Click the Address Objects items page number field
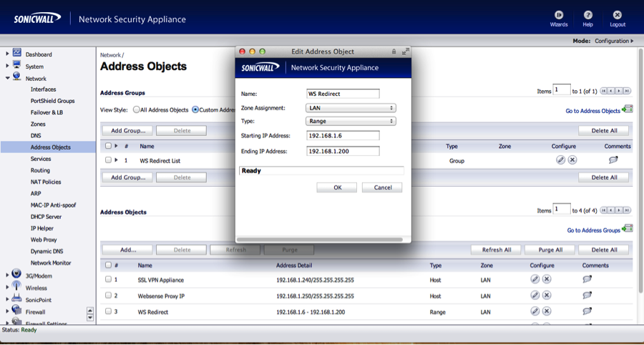The width and height of the screenshot is (644, 345). (x=562, y=210)
